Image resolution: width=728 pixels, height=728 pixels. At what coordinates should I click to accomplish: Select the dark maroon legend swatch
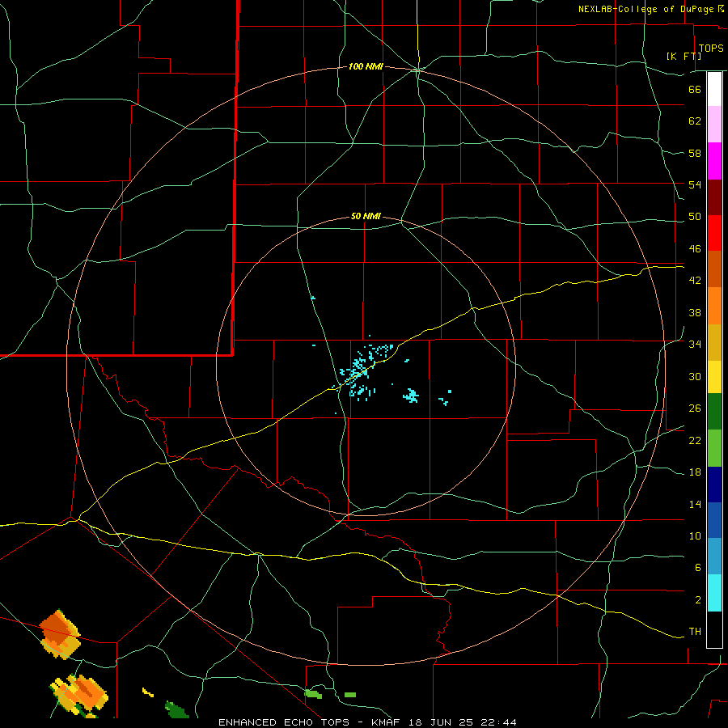(714, 197)
